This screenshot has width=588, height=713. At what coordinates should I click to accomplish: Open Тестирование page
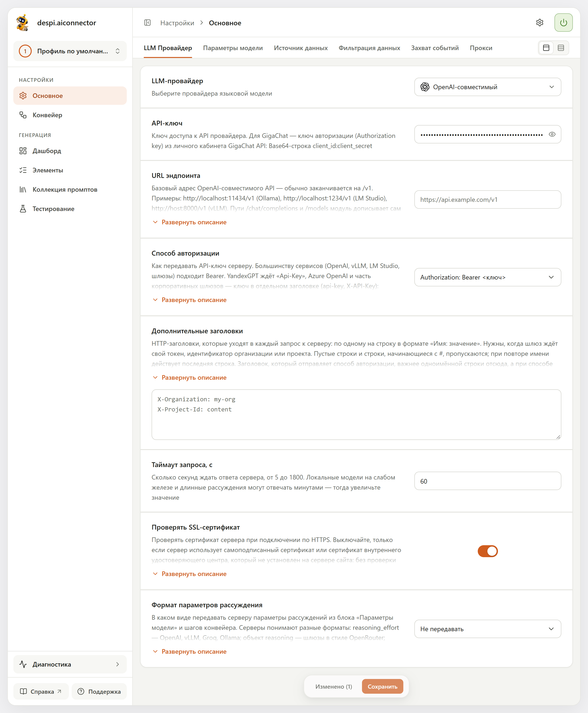[x=70, y=209]
